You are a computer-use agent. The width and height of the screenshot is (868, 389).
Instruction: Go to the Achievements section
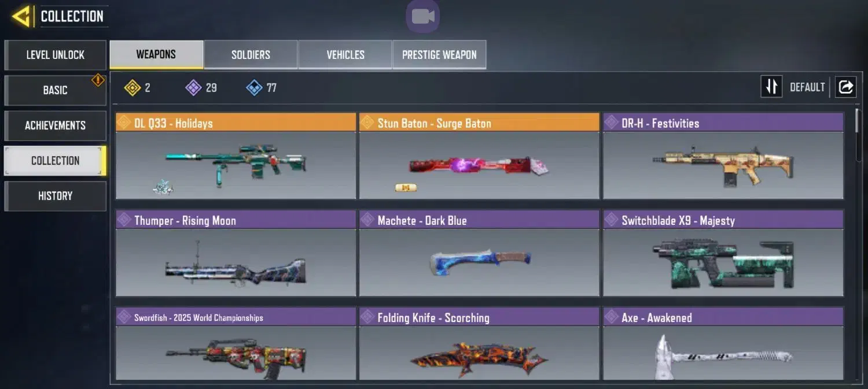coord(56,125)
